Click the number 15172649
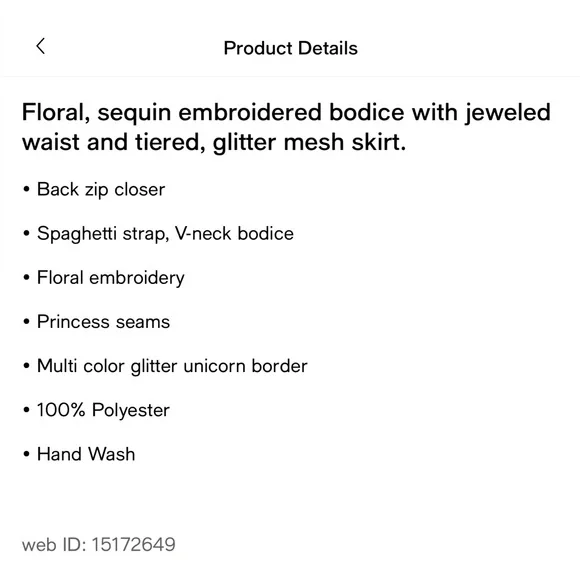 click(134, 545)
